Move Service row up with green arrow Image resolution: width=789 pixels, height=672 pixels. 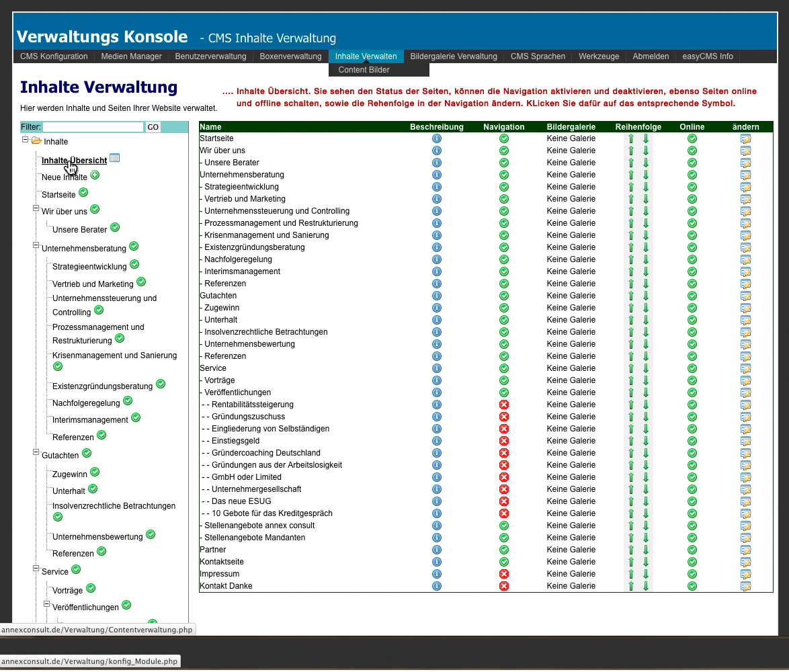631,368
